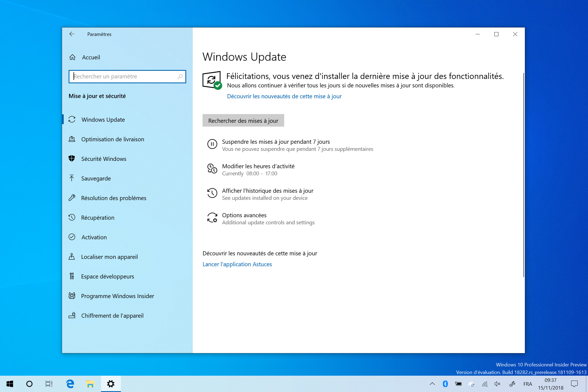
Task: Click the Sécurité Windows shield icon
Action: click(72, 159)
